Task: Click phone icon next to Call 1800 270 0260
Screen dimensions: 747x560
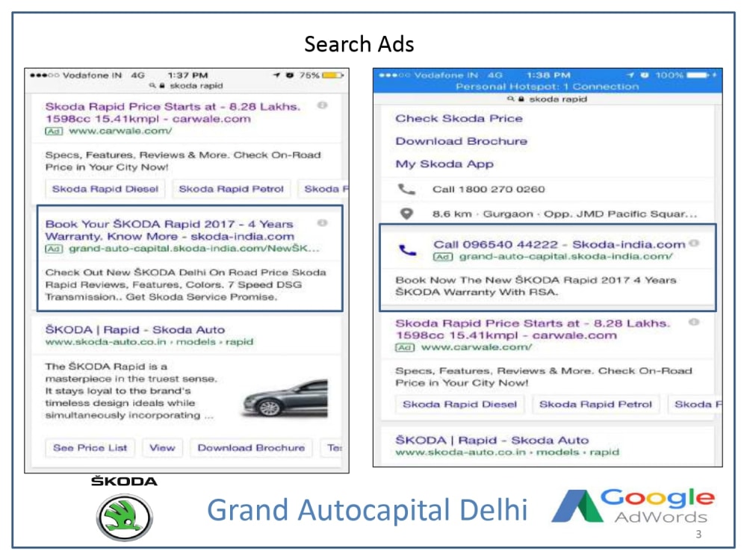Action: click(406, 190)
